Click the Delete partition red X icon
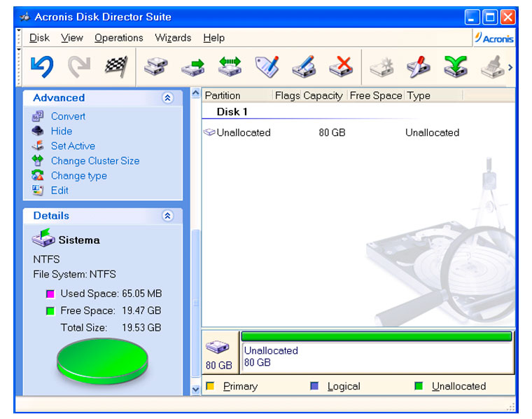Image resolution: width=532 pixels, height=419 pixels. click(341, 67)
